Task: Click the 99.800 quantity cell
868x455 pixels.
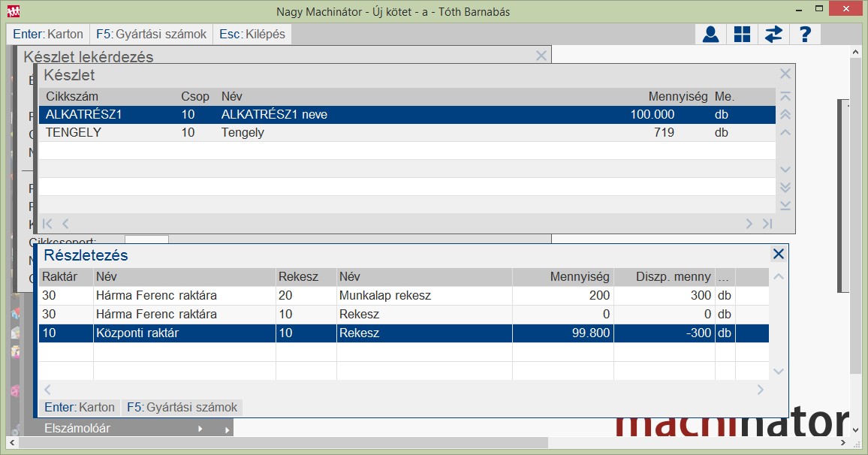Action: point(563,333)
